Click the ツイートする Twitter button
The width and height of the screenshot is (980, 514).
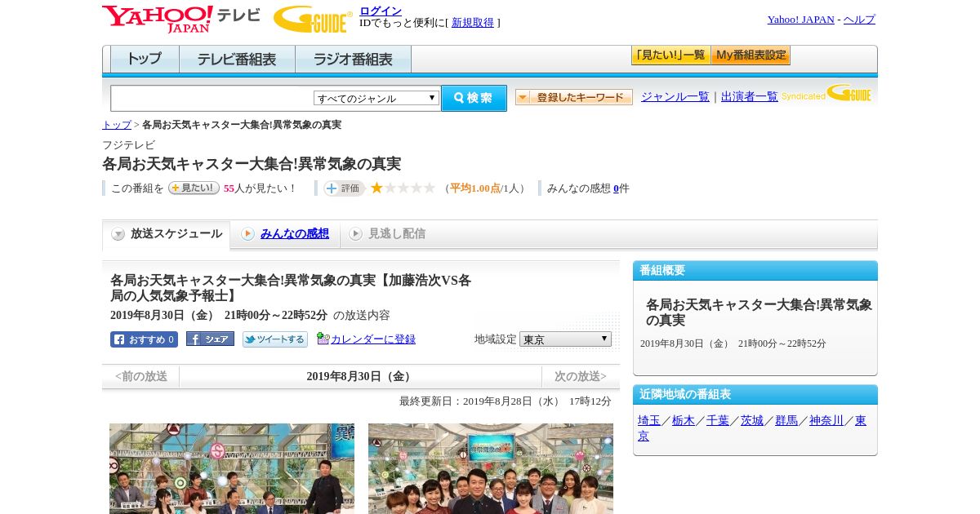(275, 339)
